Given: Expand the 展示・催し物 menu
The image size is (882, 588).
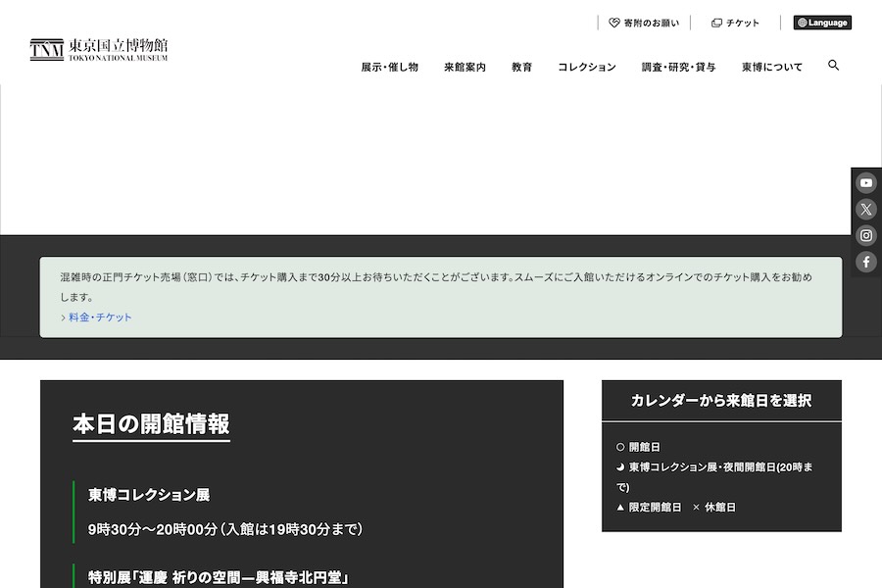Looking at the screenshot, I should tap(389, 67).
